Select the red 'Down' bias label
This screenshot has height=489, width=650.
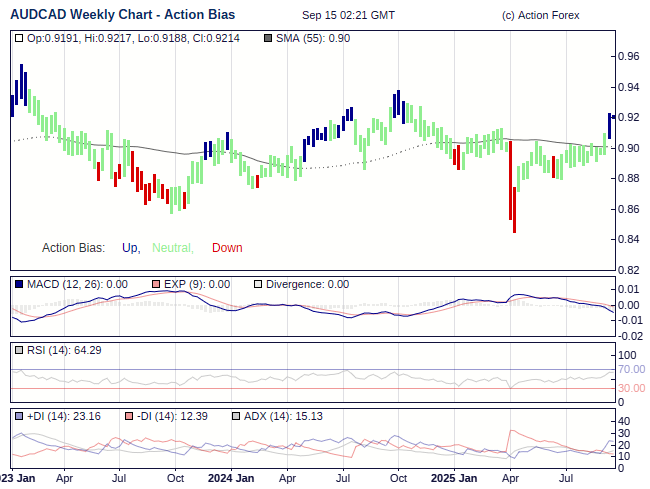click(227, 248)
